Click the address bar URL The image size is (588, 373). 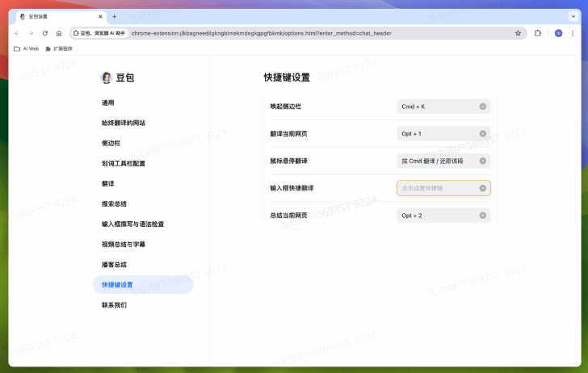[x=262, y=33]
